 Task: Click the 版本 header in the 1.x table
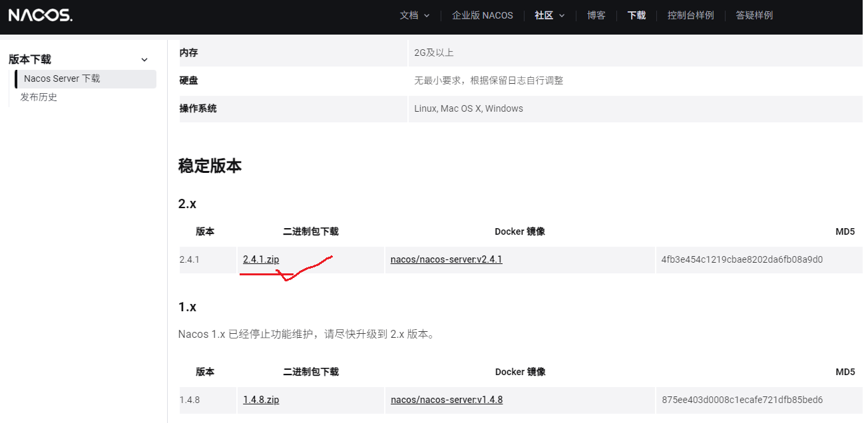pos(205,372)
